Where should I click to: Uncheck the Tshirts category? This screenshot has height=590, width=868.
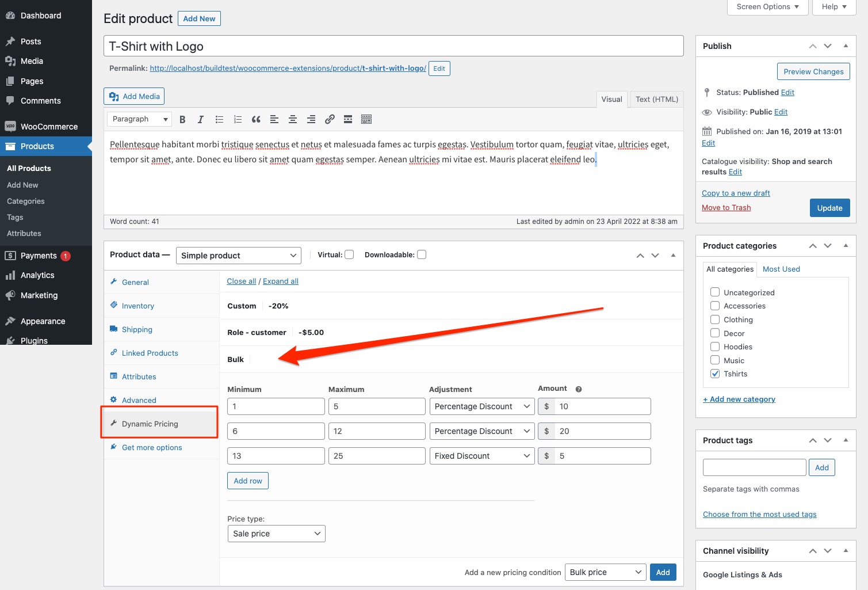(x=715, y=374)
